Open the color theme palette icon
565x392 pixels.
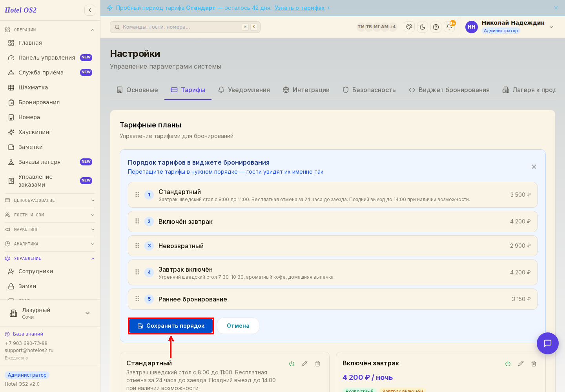pos(409,27)
